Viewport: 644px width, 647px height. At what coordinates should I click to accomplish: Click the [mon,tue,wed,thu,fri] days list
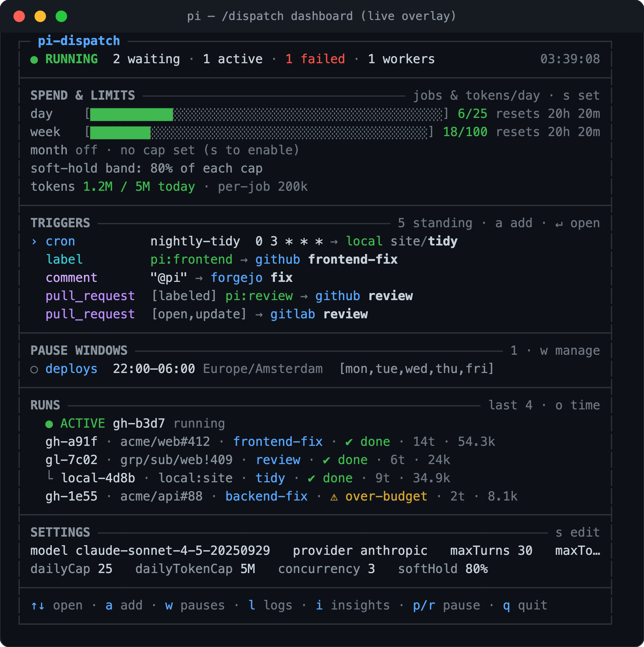click(416, 369)
